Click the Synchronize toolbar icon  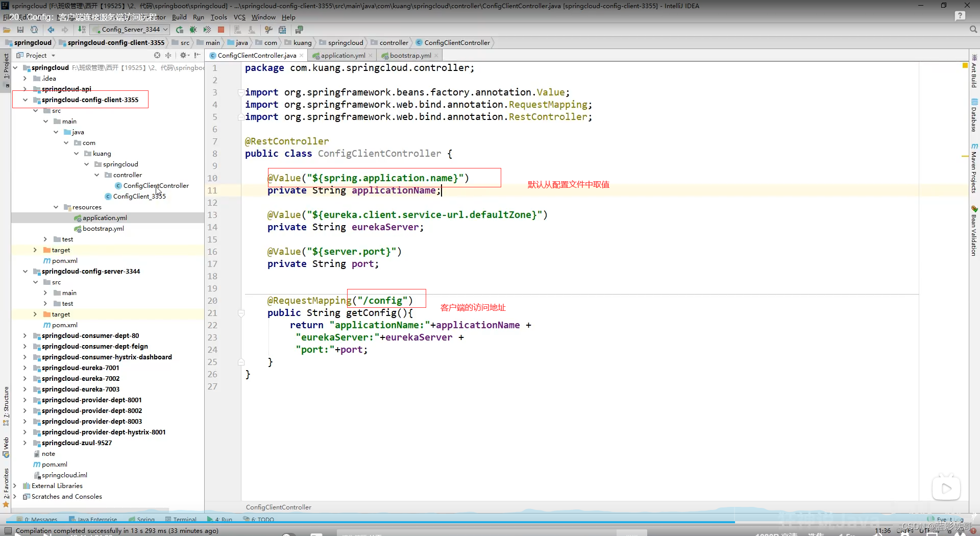[x=34, y=30]
